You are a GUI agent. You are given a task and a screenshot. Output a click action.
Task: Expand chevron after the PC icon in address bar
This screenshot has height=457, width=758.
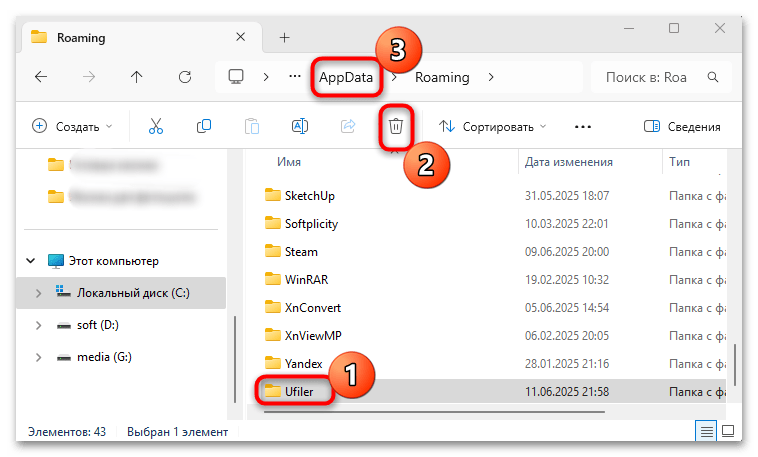coord(265,77)
